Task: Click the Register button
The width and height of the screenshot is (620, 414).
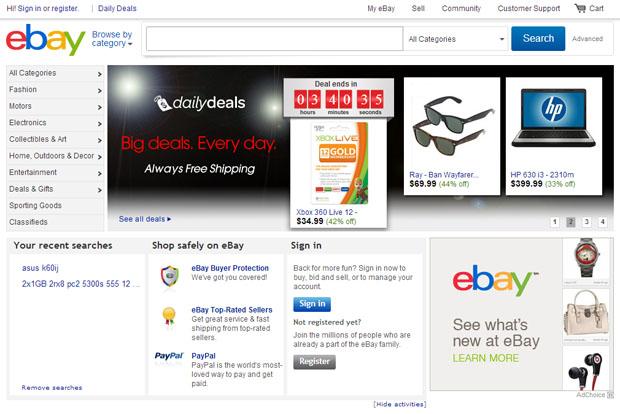Action: 314,361
